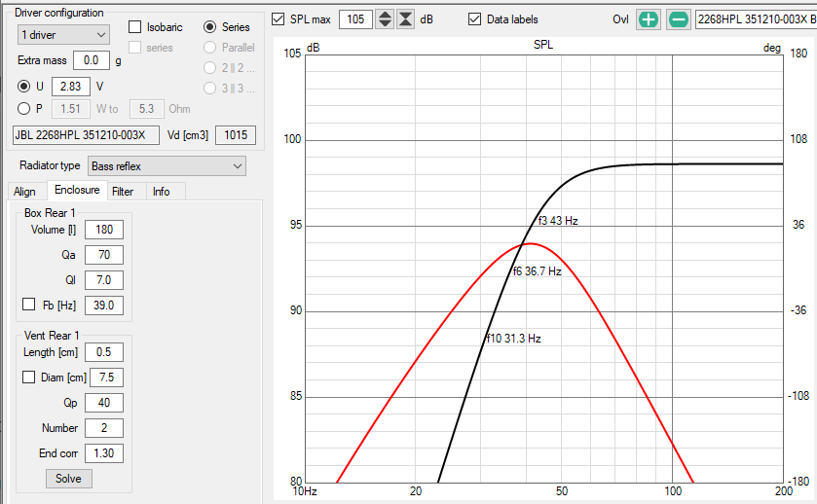Click the SPL max up/down arrow stepper
Screen dimensions: 817x504
385,19
